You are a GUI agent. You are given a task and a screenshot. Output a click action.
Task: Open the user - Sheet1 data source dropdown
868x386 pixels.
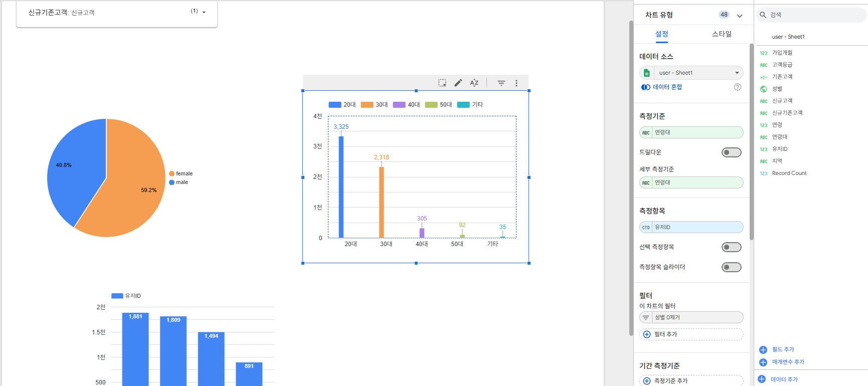click(x=691, y=73)
